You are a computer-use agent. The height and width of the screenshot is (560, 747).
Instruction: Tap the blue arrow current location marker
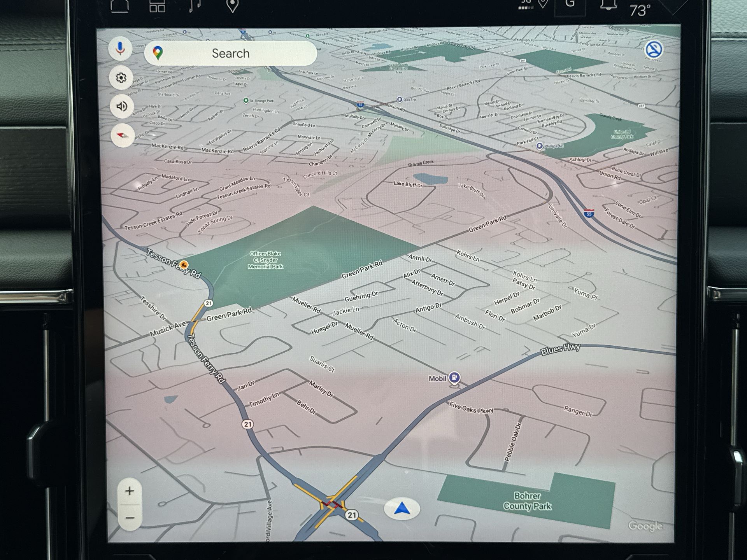[x=402, y=508]
